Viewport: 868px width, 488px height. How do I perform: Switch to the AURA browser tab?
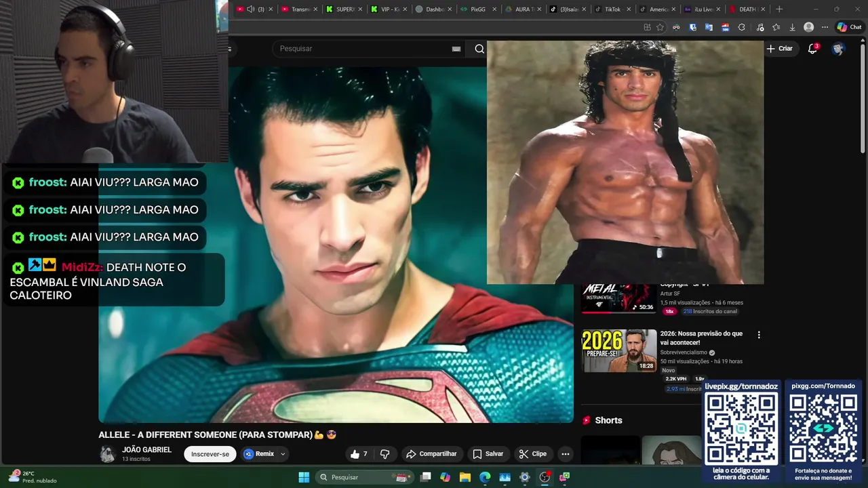[524, 9]
